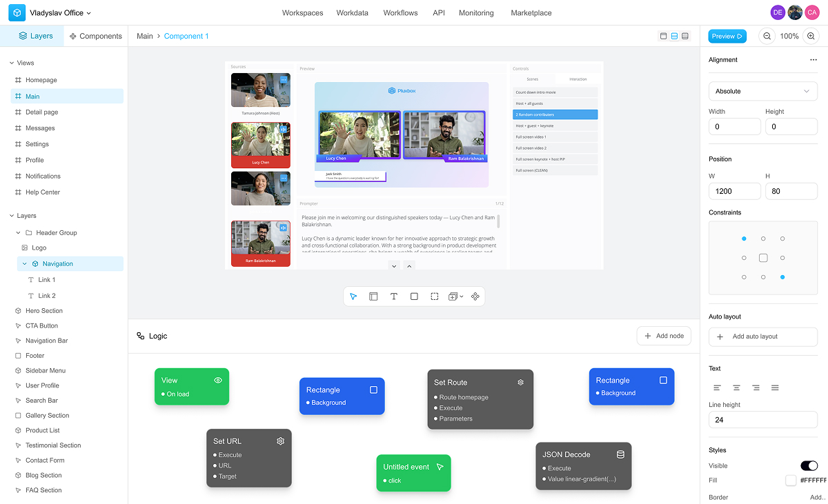Image resolution: width=828 pixels, height=504 pixels.
Task: Click the zoom in magnifier icon
Action: point(811,37)
